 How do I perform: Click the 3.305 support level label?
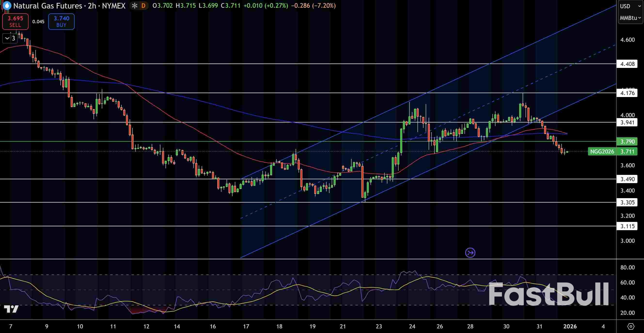coord(628,203)
